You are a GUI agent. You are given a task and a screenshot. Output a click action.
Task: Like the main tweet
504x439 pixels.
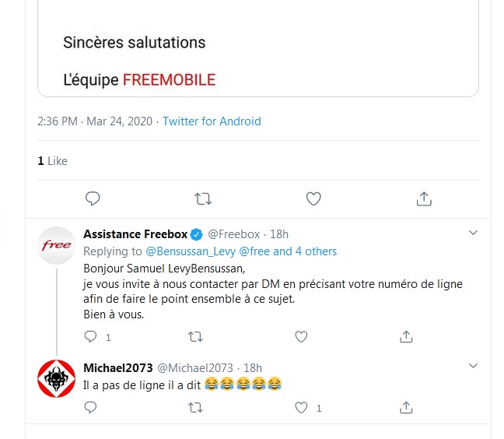[x=313, y=199]
